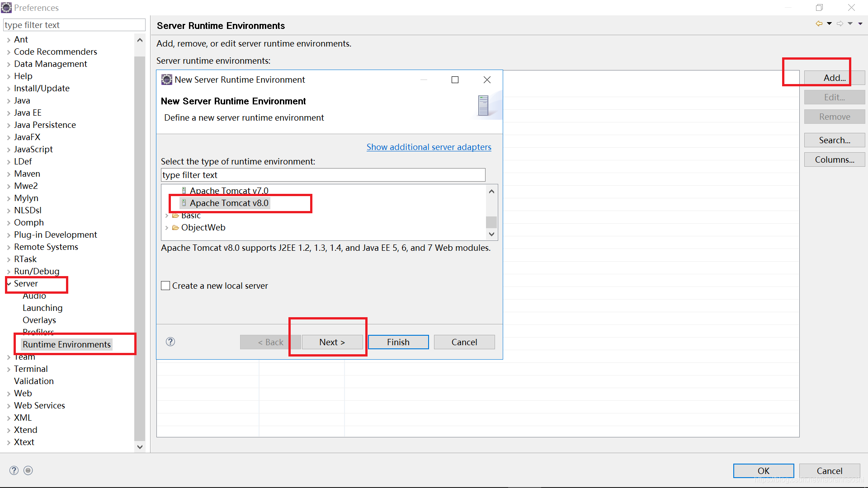Click the back navigation arrow at top right
Image resolution: width=868 pixels, height=488 pixels.
pos(819,23)
